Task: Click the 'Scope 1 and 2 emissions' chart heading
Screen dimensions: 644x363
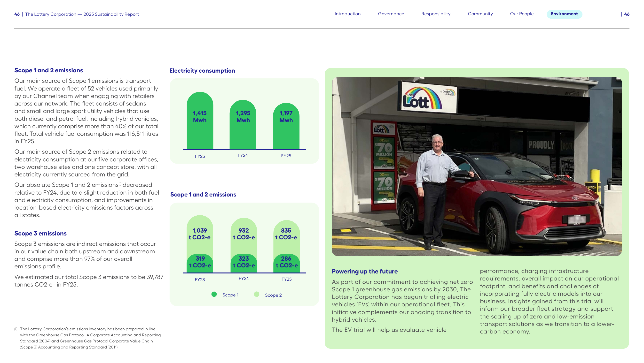Action: [203, 195]
